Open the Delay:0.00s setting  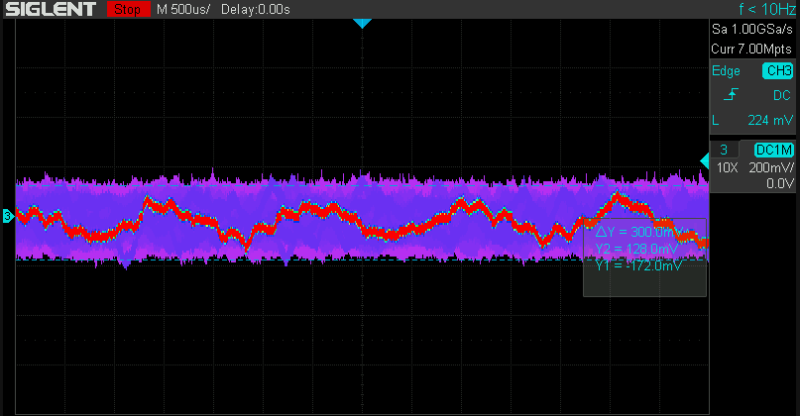click(x=255, y=9)
